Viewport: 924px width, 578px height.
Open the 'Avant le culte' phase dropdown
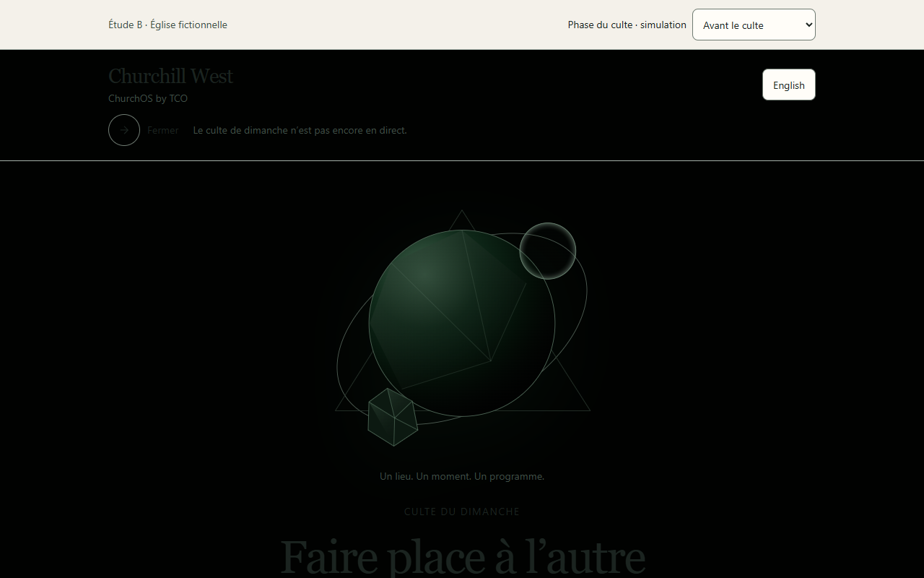pyautogui.click(x=754, y=25)
